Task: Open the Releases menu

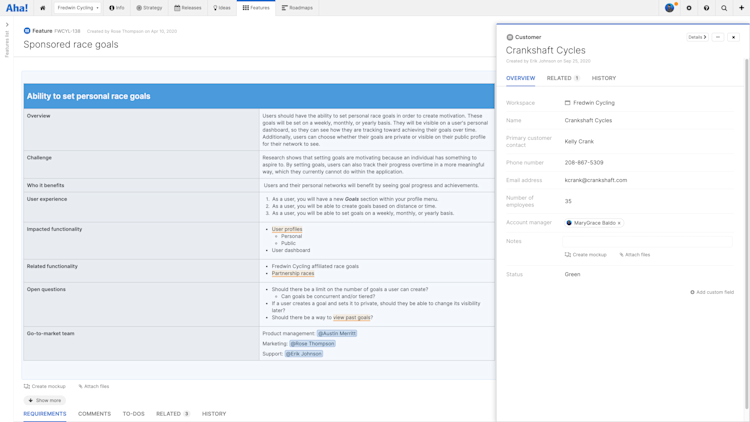Action: point(188,8)
